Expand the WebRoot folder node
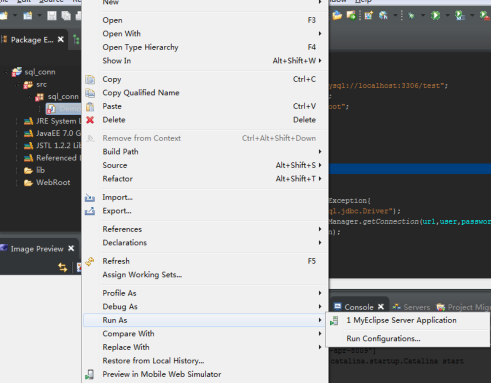The width and height of the screenshot is (491, 383). pyautogui.click(x=17, y=183)
